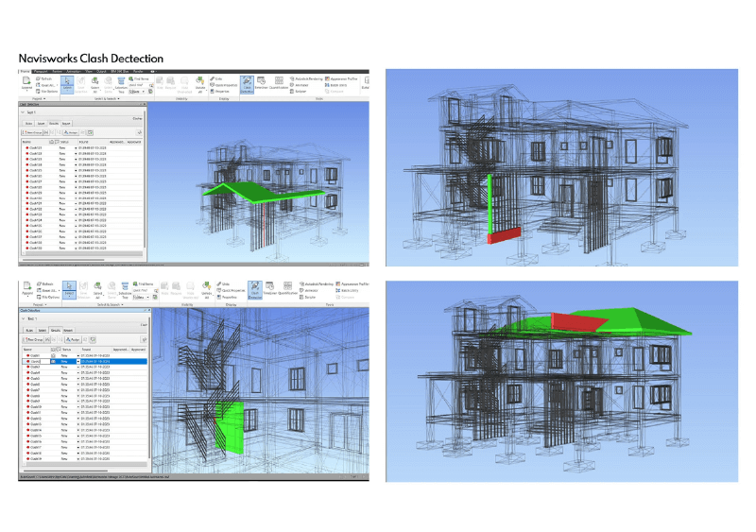The width and height of the screenshot is (756, 532).
Task: Open Reset All dropdown in upper ribbon
Action: click(x=45, y=85)
